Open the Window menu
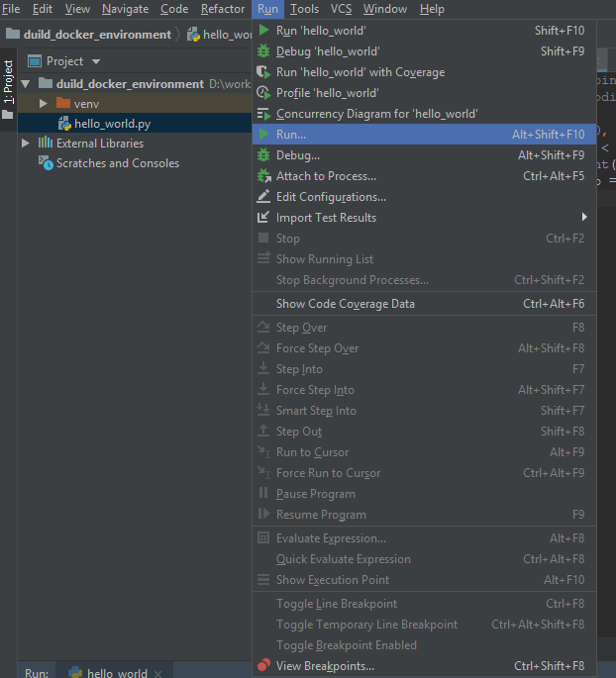Viewport: 616px width, 678px height. (385, 9)
